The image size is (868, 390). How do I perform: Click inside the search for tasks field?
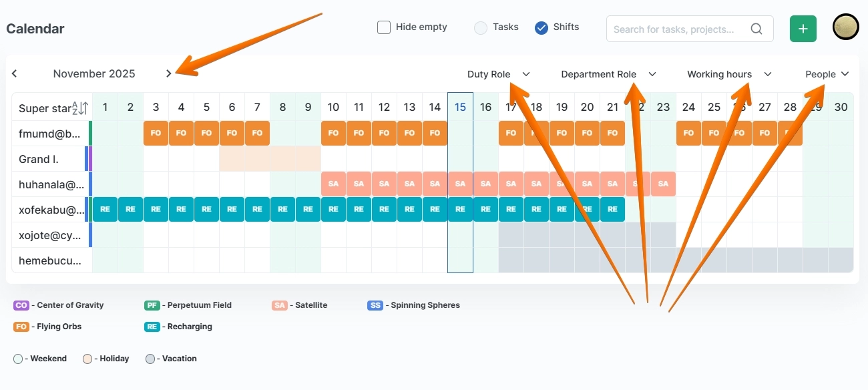click(x=674, y=29)
